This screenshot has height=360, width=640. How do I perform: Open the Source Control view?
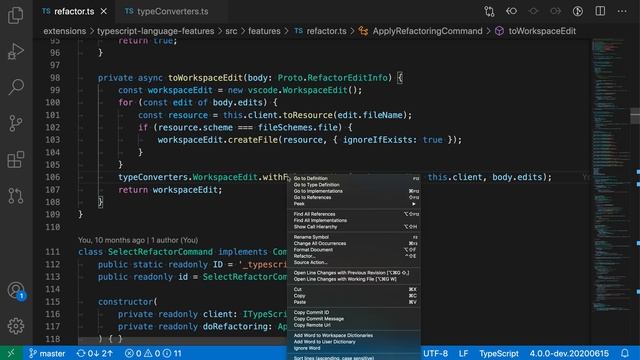tap(16, 123)
